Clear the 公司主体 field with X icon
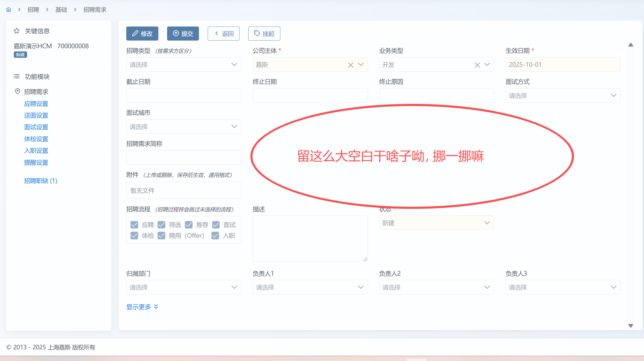Viewport: 644px width, 361px height. tap(351, 65)
